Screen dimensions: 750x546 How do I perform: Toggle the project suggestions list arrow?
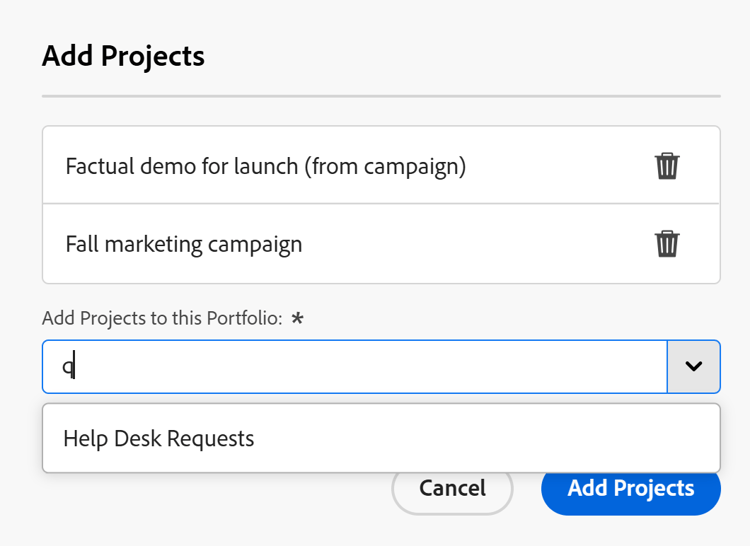[x=693, y=367]
